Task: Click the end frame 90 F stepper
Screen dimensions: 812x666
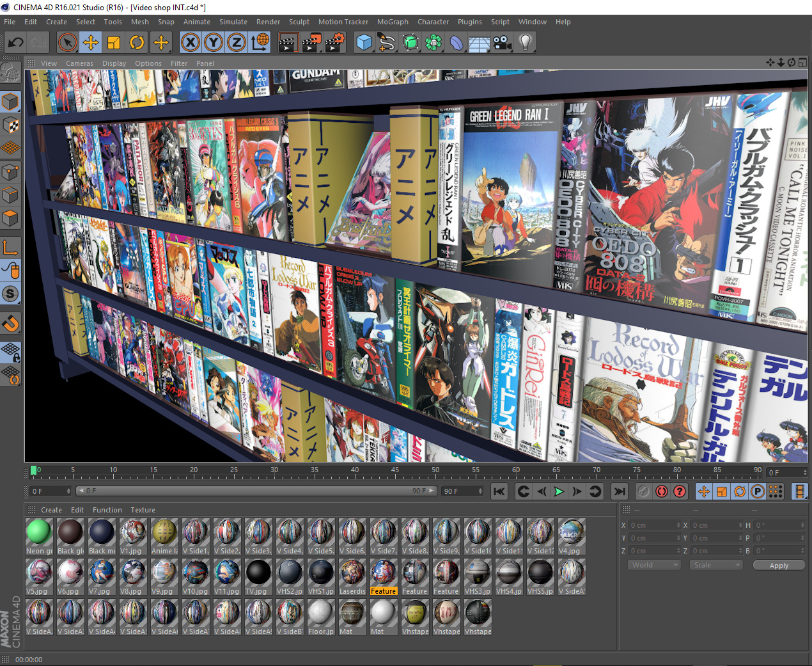Action: [480, 491]
